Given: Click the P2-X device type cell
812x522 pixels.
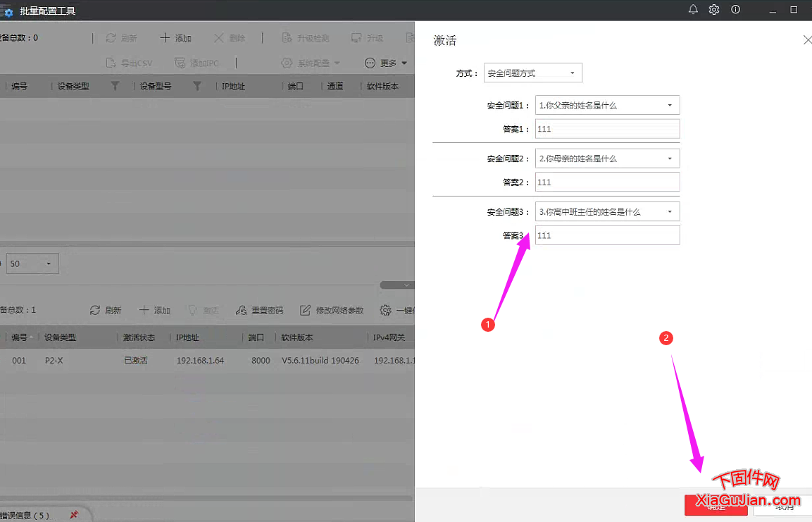Looking at the screenshot, I should [x=54, y=361].
